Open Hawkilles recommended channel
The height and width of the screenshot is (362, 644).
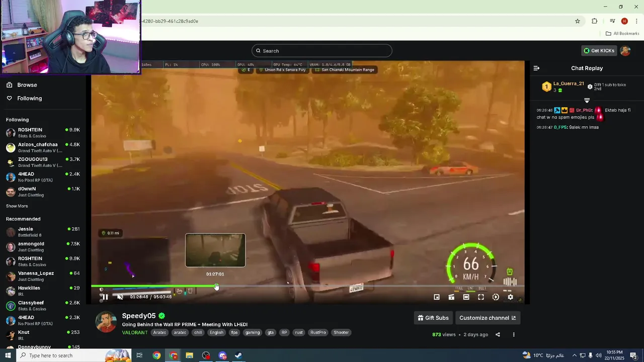43,291
